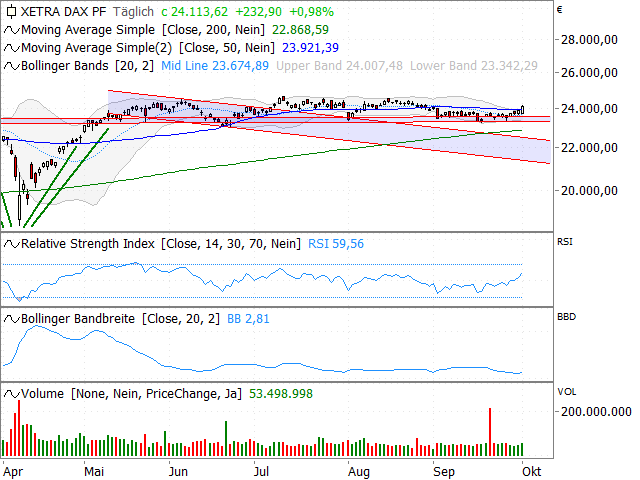Click the line icon before Bollinger Bands
Image resolution: width=640 pixels, height=480 pixels.
pos(12,64)
